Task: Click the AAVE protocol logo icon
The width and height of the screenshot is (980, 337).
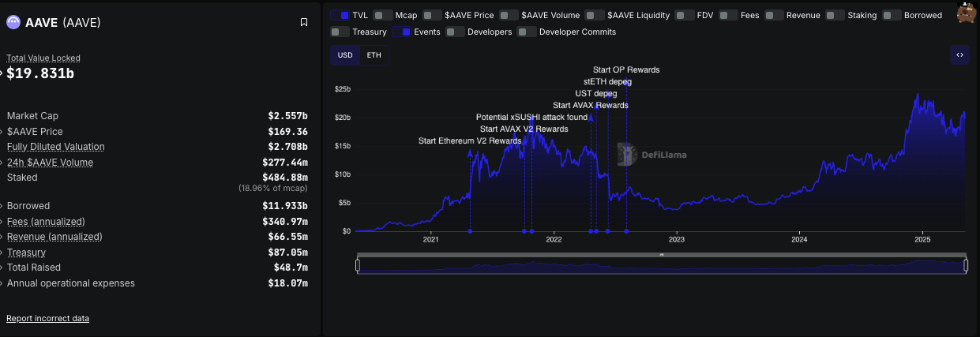Action: tap(13, 22)
